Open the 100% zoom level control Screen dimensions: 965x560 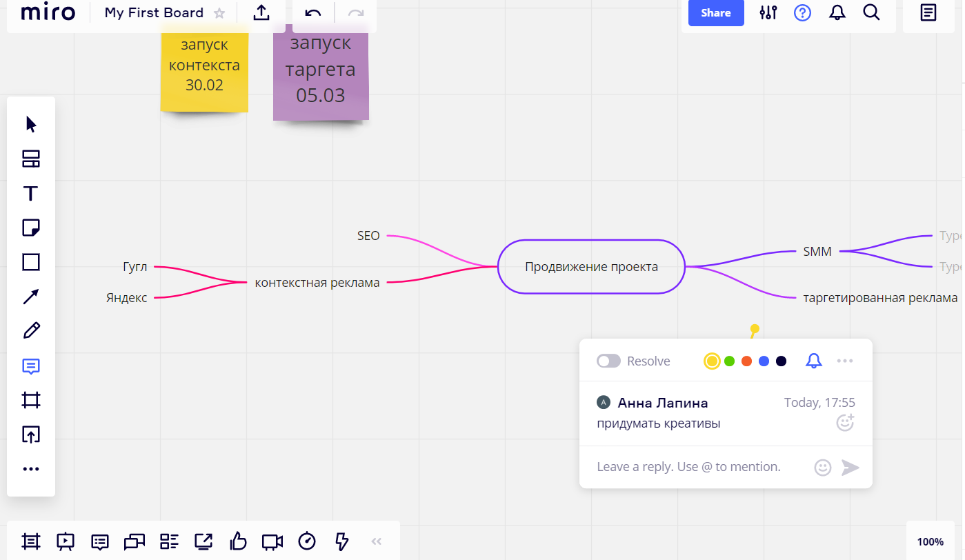tap(931, 542)
